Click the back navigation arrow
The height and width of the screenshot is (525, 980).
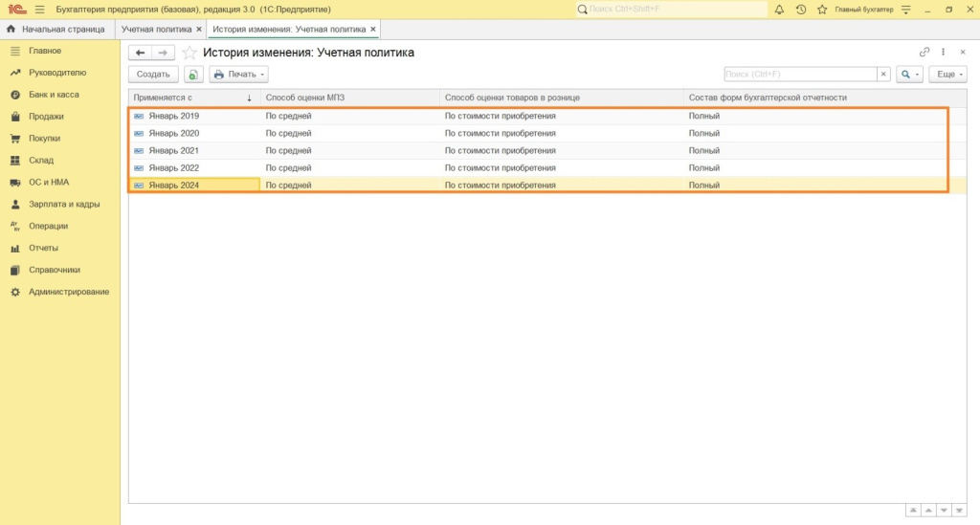coord(140,53)
